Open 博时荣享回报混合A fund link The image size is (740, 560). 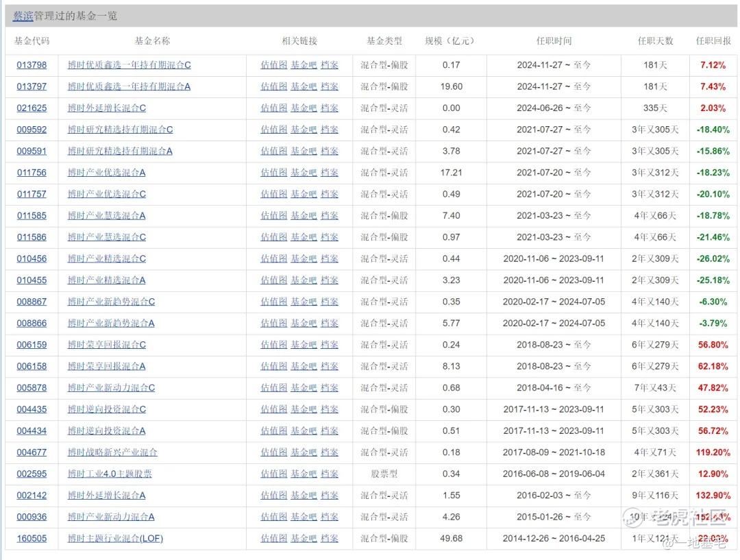pyautogui.click(x=106, y=367)
